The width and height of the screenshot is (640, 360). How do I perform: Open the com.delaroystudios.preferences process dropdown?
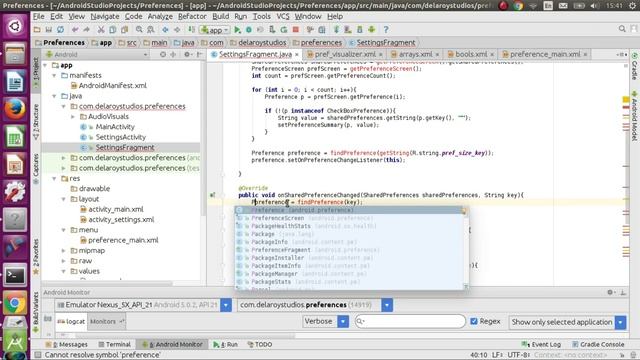click(387, 305)
